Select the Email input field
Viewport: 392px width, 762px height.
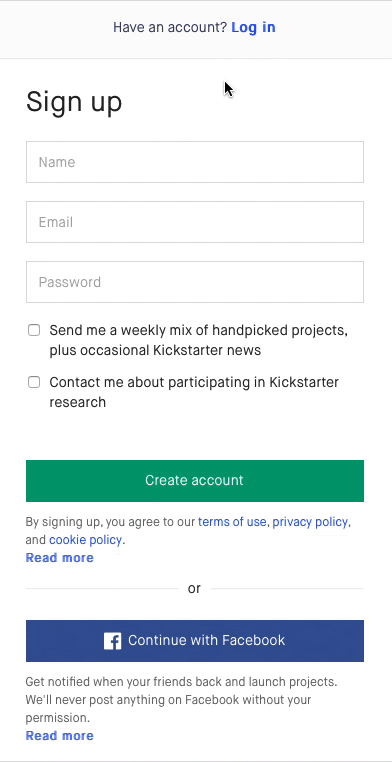[x=195, y=222]
